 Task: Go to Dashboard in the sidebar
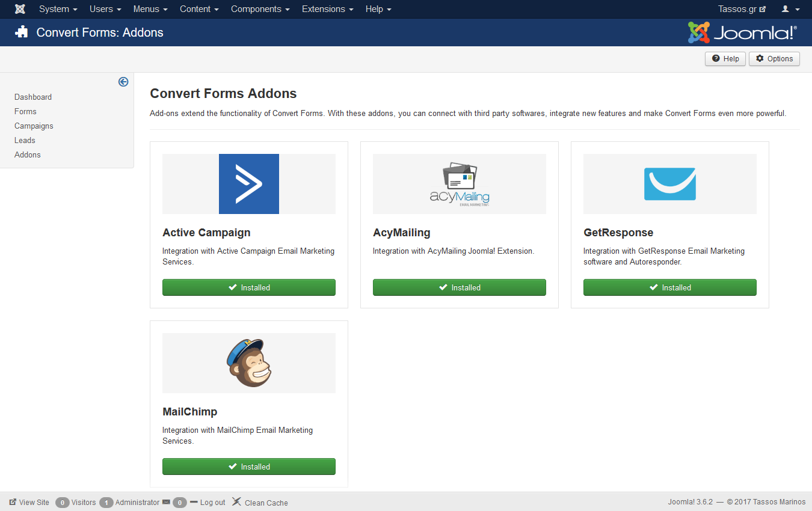point(33,97)
